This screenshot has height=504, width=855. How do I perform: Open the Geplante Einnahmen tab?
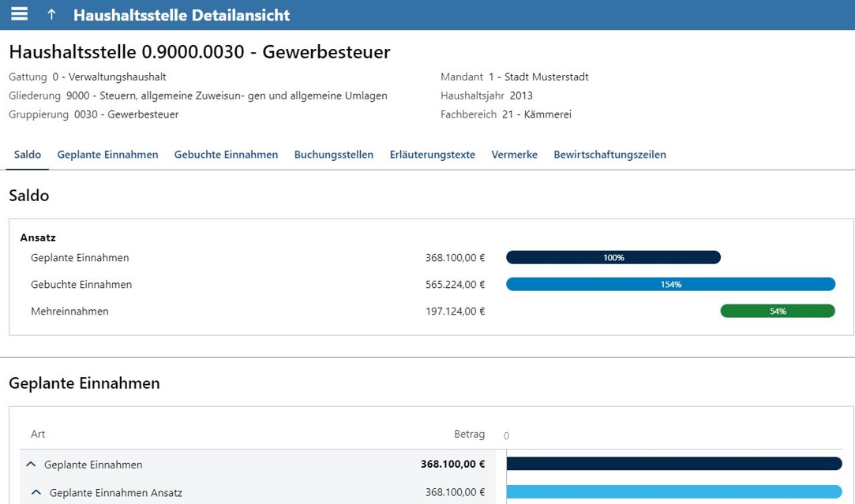click(107, 155)
